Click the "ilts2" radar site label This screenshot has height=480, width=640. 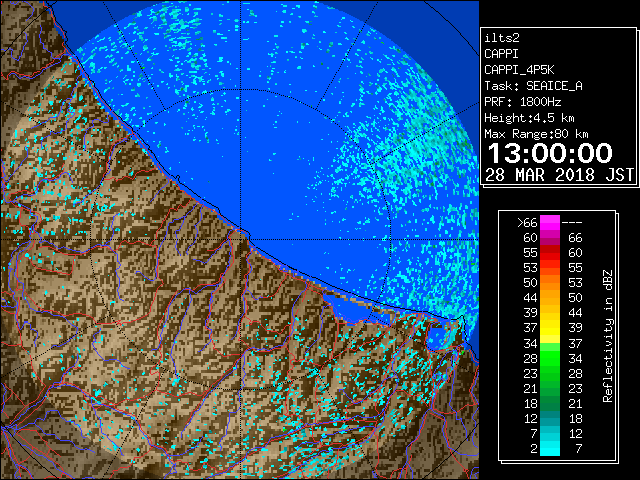pos(502,38)
